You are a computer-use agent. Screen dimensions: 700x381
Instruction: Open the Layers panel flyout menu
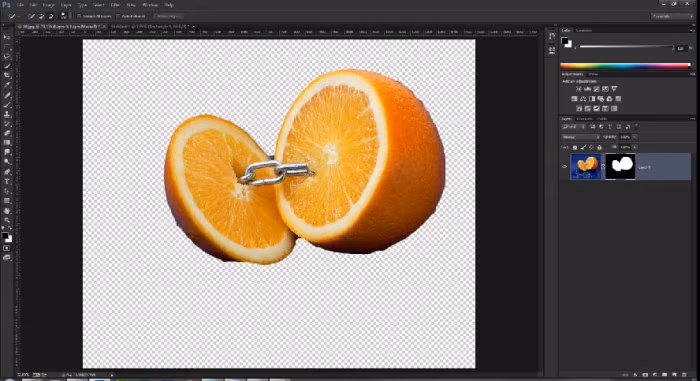pyautogui.click(x=692, y=119)
